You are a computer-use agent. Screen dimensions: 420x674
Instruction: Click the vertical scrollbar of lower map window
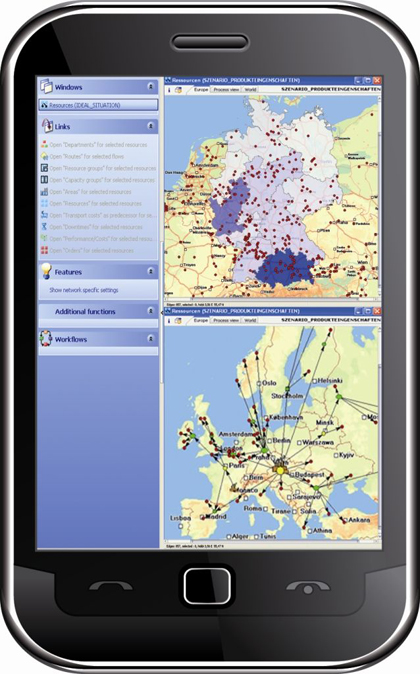[x=379, y=432]
